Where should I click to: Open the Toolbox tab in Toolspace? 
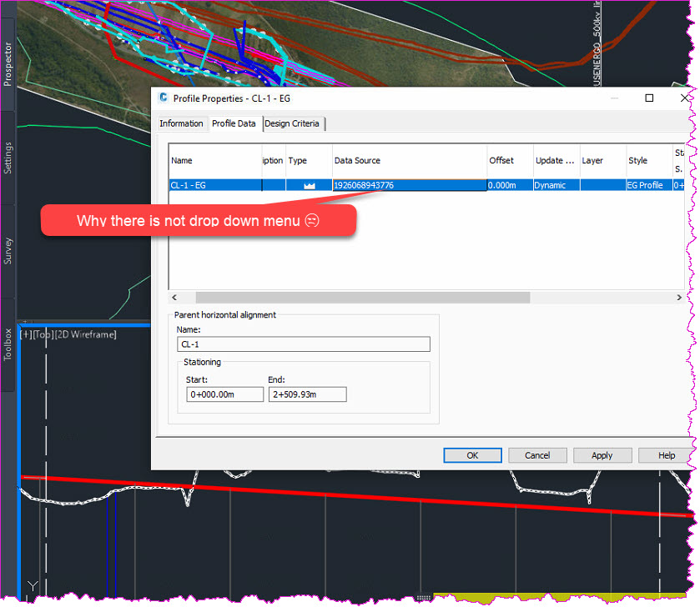[x=8, y=344]
